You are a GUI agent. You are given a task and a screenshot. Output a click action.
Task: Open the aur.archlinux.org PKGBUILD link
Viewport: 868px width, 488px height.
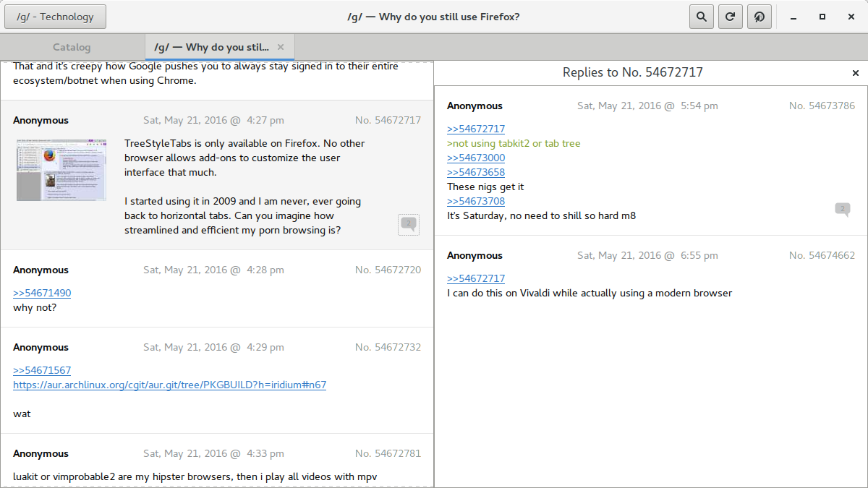point(169,385)
